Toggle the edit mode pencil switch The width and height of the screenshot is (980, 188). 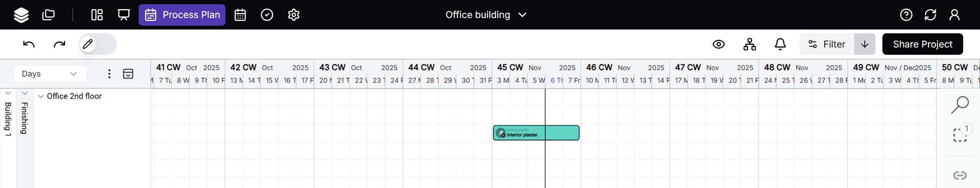97,44
